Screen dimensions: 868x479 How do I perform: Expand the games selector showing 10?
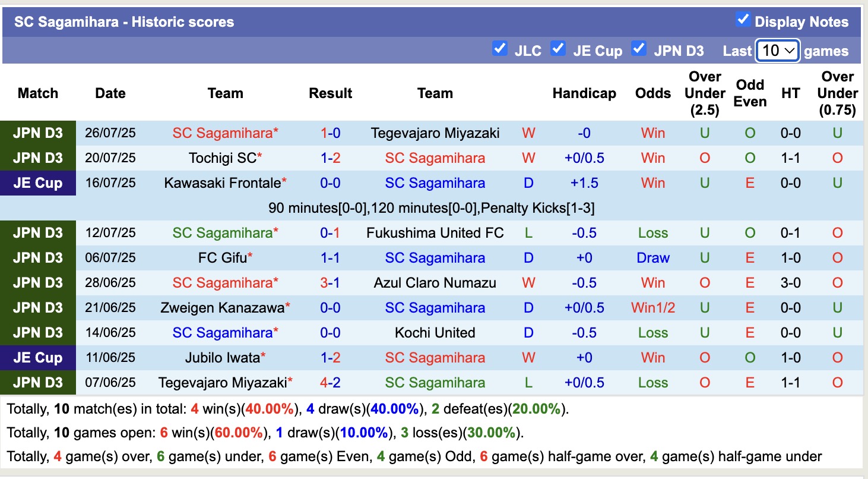click(x=777, y=51)
